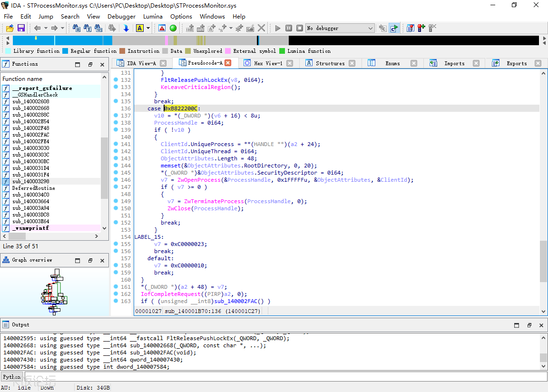Viewport: 548px width, 392px height.
Task: Click the command input field at bottom
Action: tap(285, 376)
